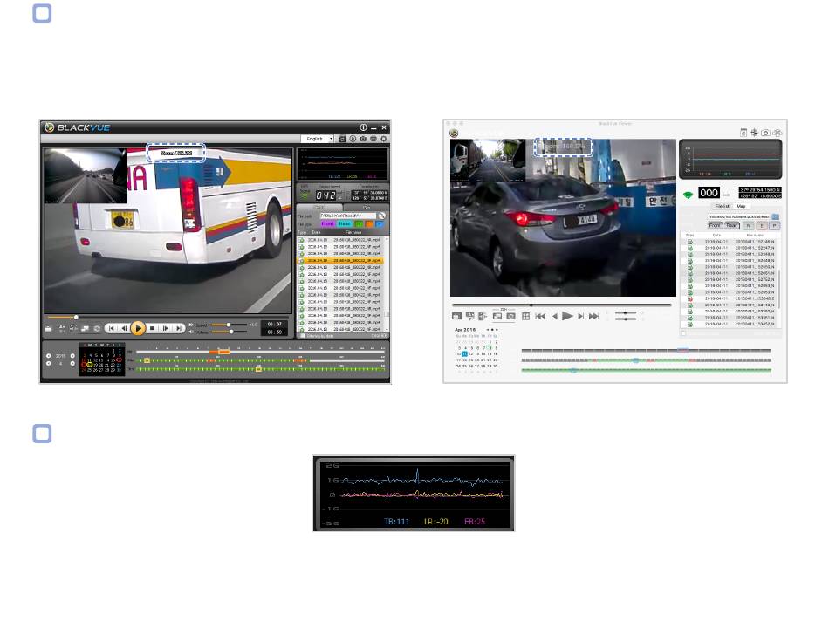Click the green bottom timeline bar in Mac viewer
The width and height of the screenshot is (829, 644).
[x=646, y=370]
